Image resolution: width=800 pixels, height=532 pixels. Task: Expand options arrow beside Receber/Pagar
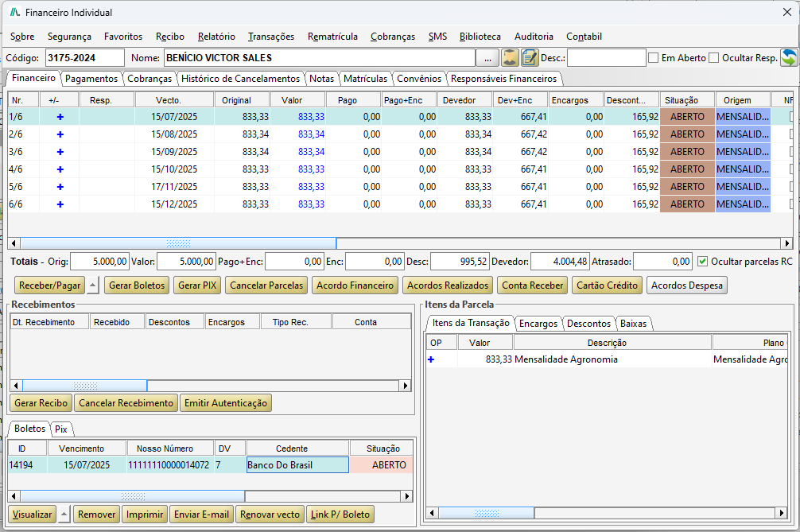(92, 285)
